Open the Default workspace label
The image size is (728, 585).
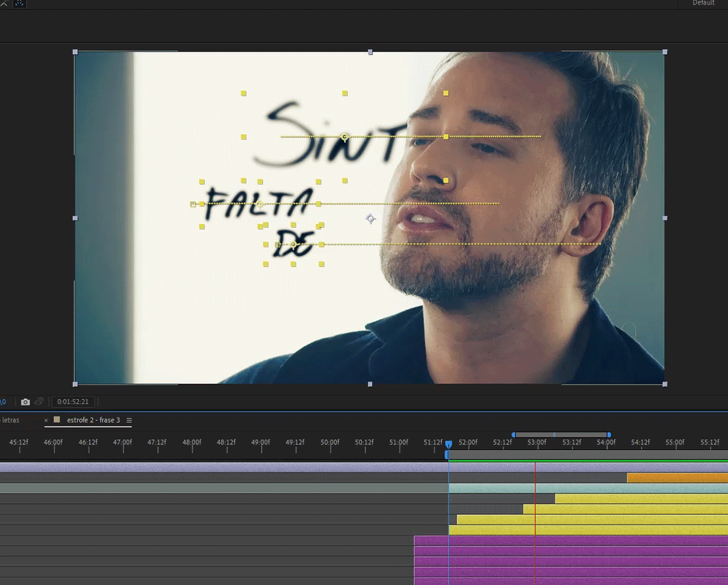[704, 3]
